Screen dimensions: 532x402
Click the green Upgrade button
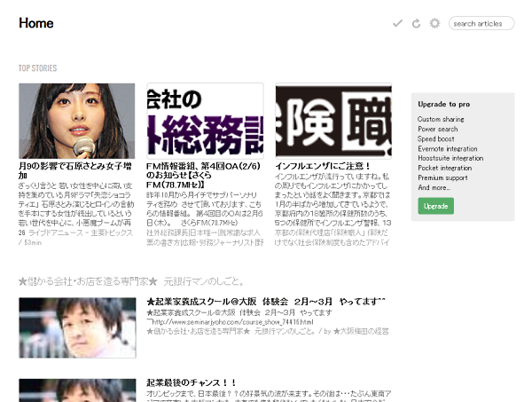435,206
